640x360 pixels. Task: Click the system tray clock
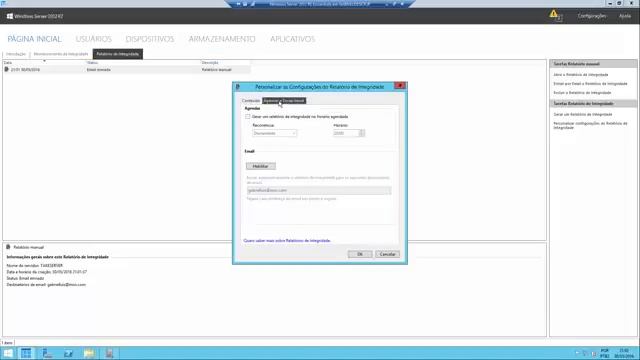(624, 353)
